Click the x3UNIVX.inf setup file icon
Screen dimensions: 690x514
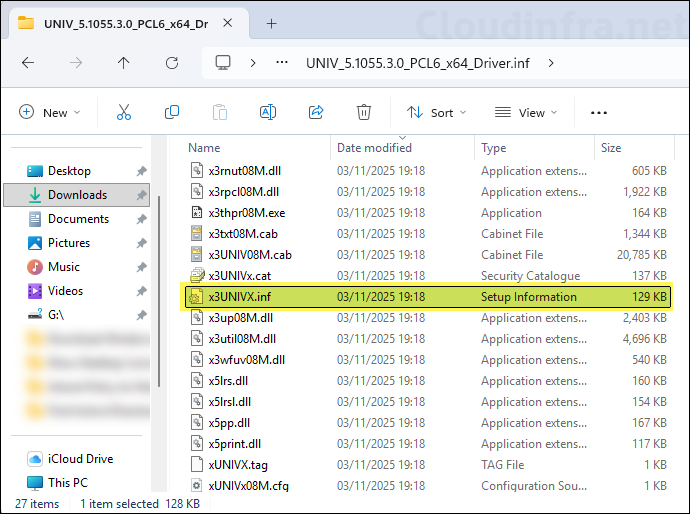[196, 297]
